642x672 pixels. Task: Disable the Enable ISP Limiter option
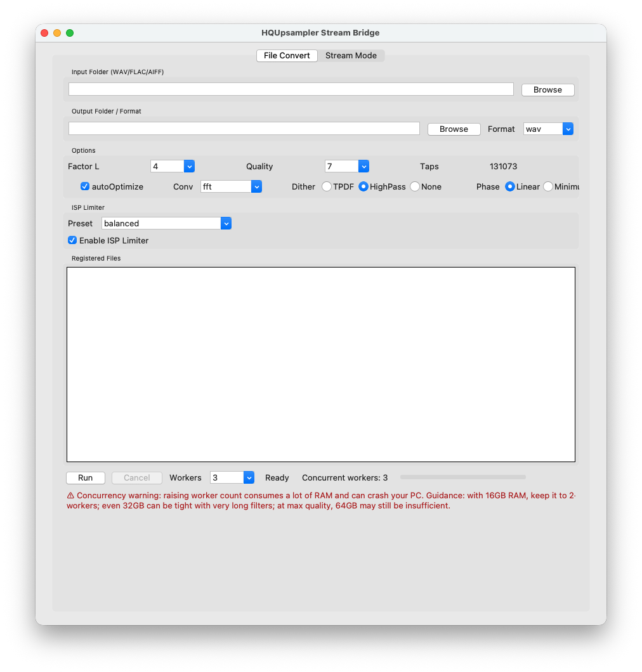(x=72, y=240)
